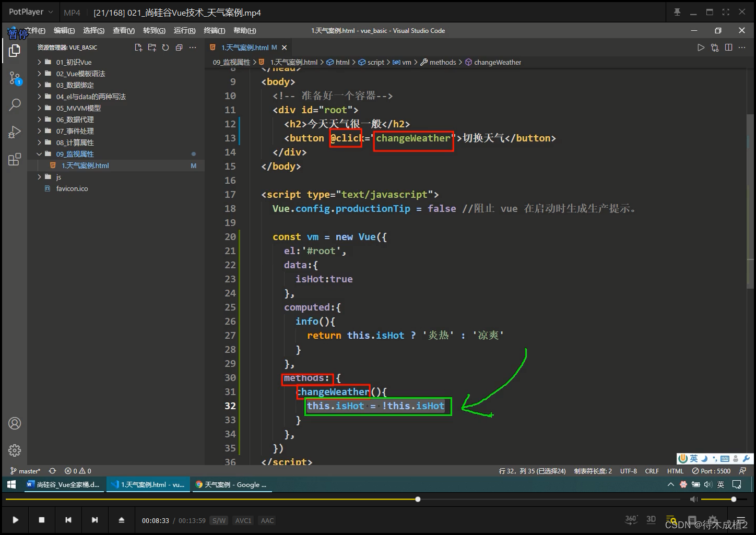Open the 编辑(E) menu
Viewport: 756px width, 535px height.
click(x=64, y=31)
